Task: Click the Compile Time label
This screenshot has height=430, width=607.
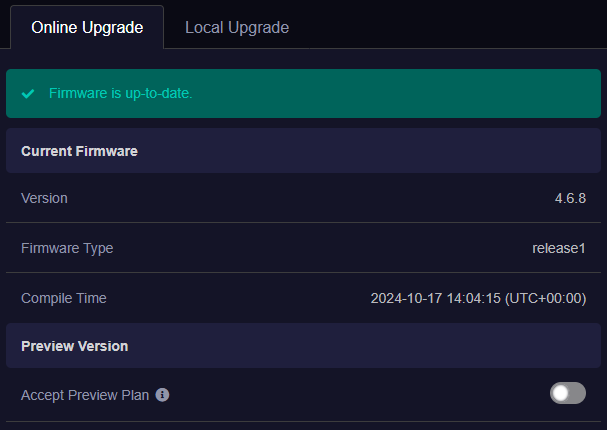Action: pos(63,298)
